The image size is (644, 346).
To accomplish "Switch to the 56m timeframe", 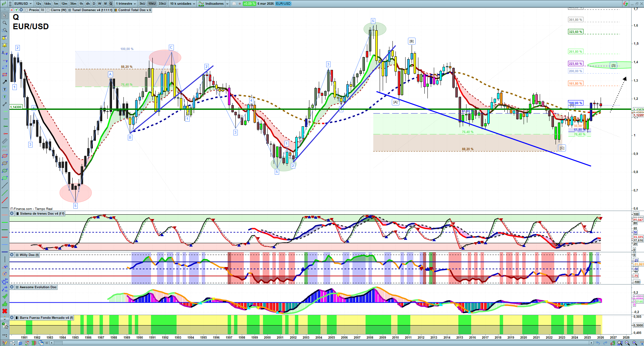I will pos(73,4).
